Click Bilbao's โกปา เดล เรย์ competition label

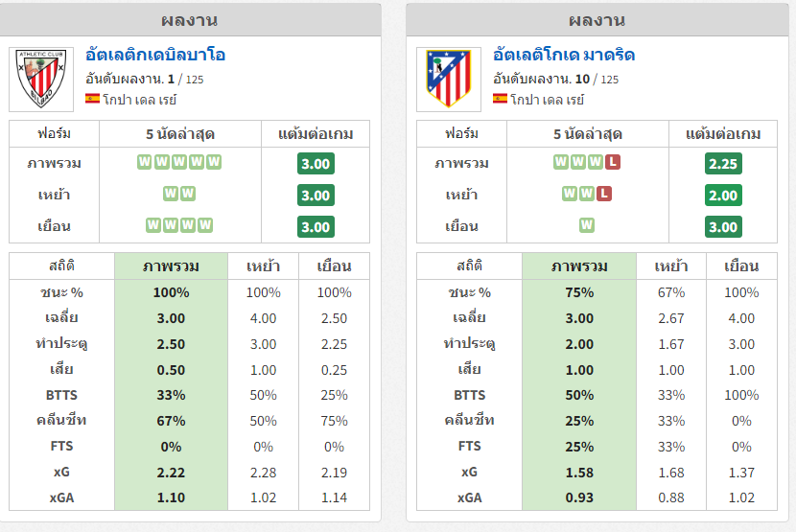point(140,100)
